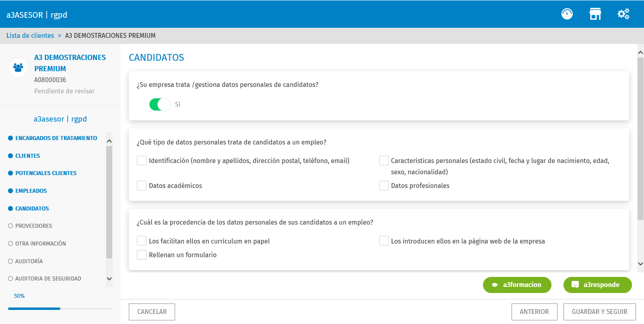Click the a3responde chat bubble icon
The image size is (644, 324).
click(x=575, y=285)
